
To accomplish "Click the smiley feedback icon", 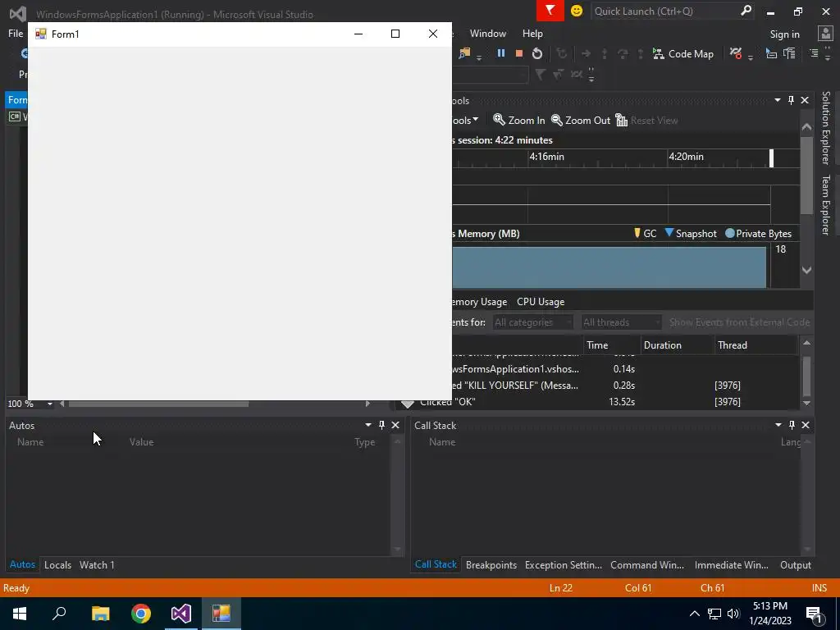I will [x=577, y=11].
